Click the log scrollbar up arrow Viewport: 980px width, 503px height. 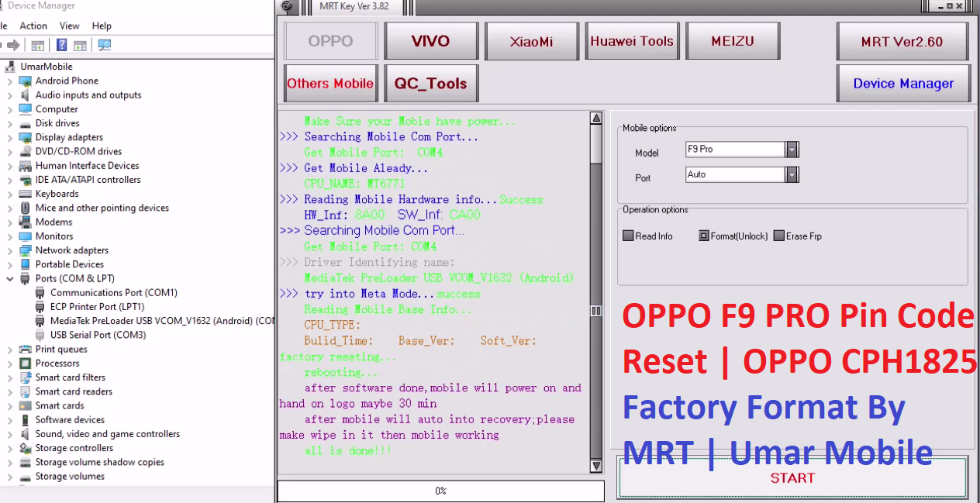coord(596,119)
